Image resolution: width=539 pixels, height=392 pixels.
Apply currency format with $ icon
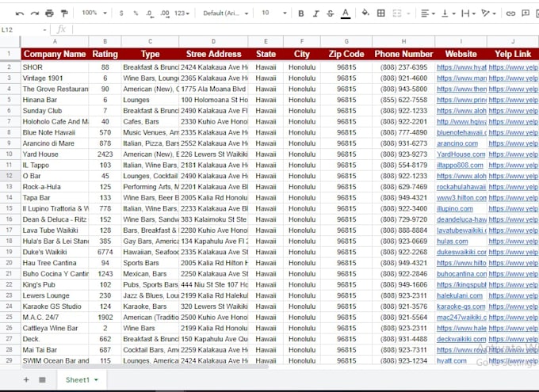(121, 13)
